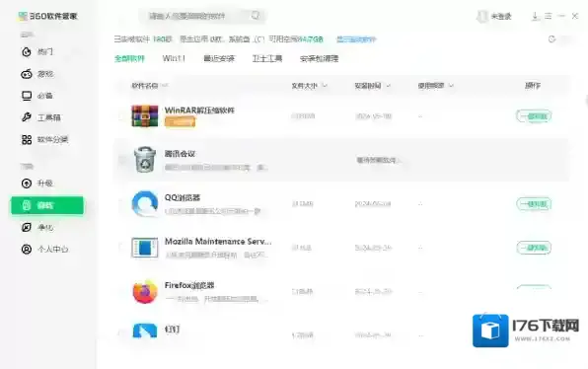This screenshot has height=369, width=588.
Task: Switch to the 安装包清理 tab
Action: (319, 58)
